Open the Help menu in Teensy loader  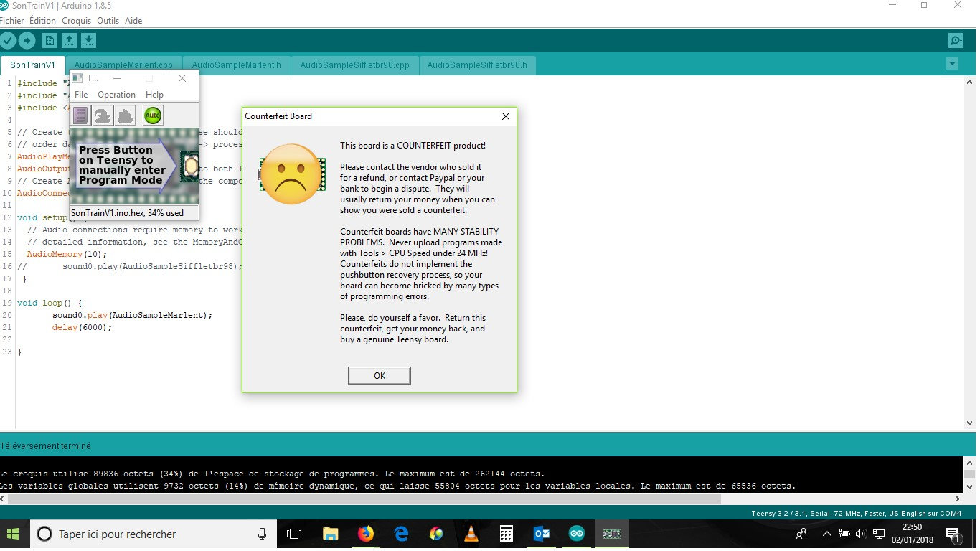click(154, 95)
